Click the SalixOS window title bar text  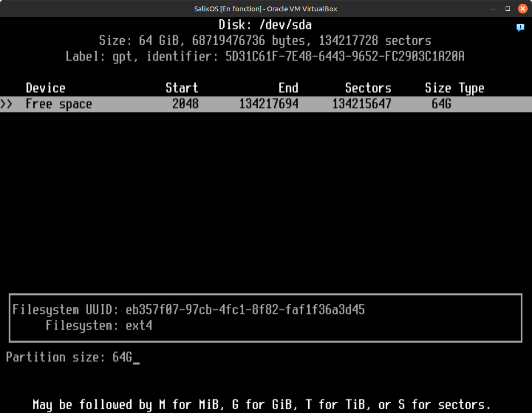coord(266,9)
